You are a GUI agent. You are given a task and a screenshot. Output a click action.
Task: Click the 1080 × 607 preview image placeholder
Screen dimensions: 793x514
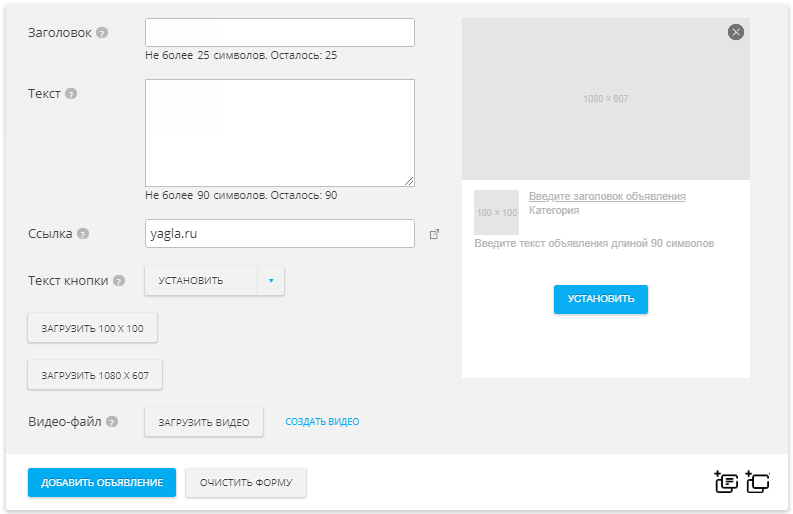pyautogui.click(x=606, y=99)
